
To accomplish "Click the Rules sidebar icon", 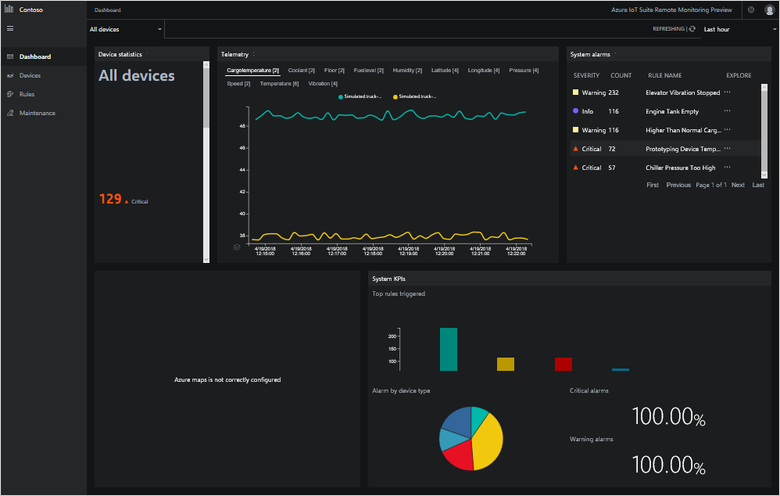I will click(x=10, y=94).
